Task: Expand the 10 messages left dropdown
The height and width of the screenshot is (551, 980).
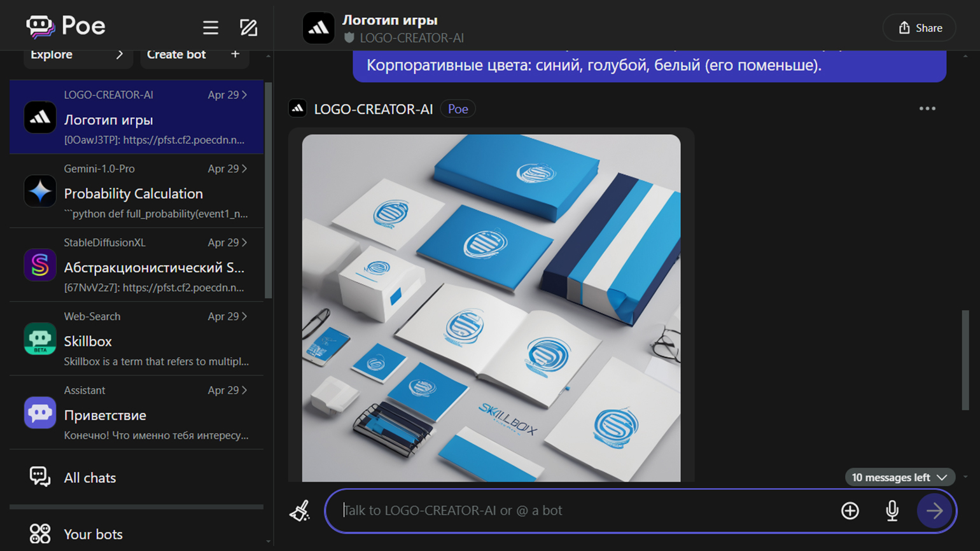Action: (899, 477)
